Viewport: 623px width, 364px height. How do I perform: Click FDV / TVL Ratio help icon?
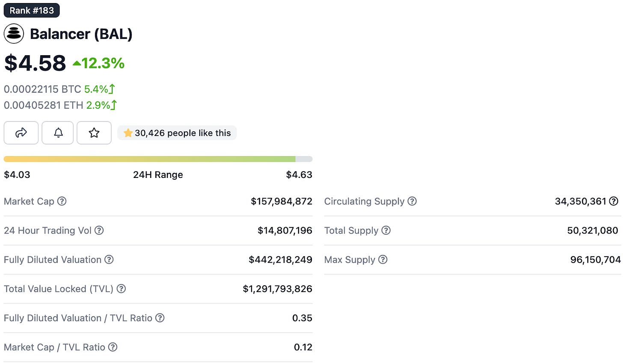pyautogui.click(x=160, y=318)
